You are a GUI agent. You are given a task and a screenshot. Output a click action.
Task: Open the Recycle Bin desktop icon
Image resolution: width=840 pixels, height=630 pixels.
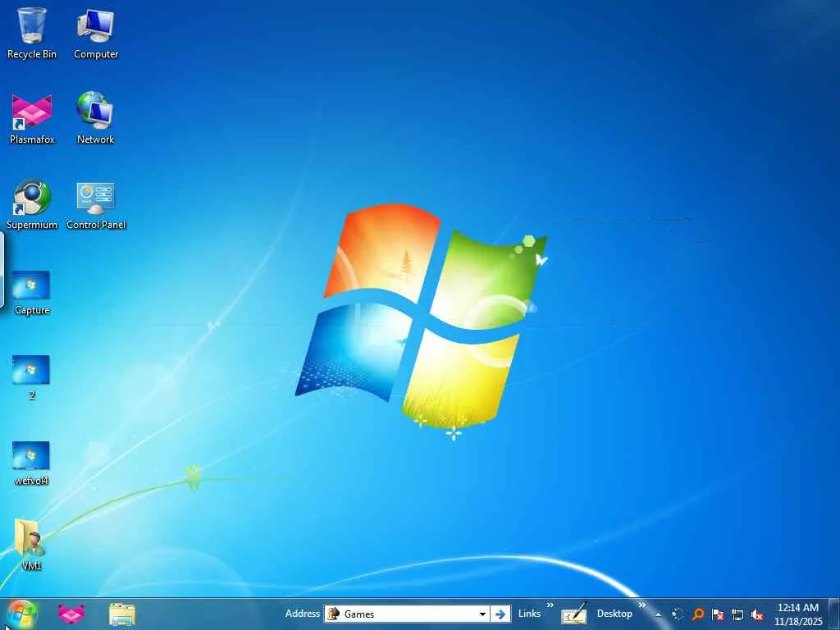[x=32, y=33]
